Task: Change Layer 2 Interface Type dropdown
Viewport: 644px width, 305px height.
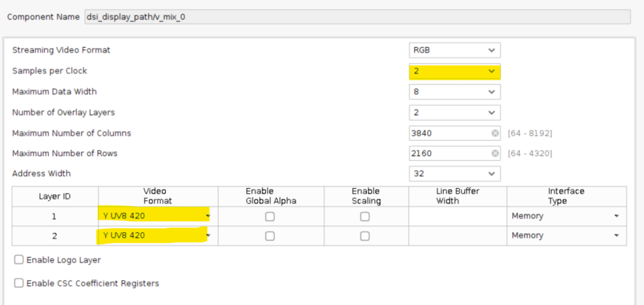Action: tap(565, 236)
